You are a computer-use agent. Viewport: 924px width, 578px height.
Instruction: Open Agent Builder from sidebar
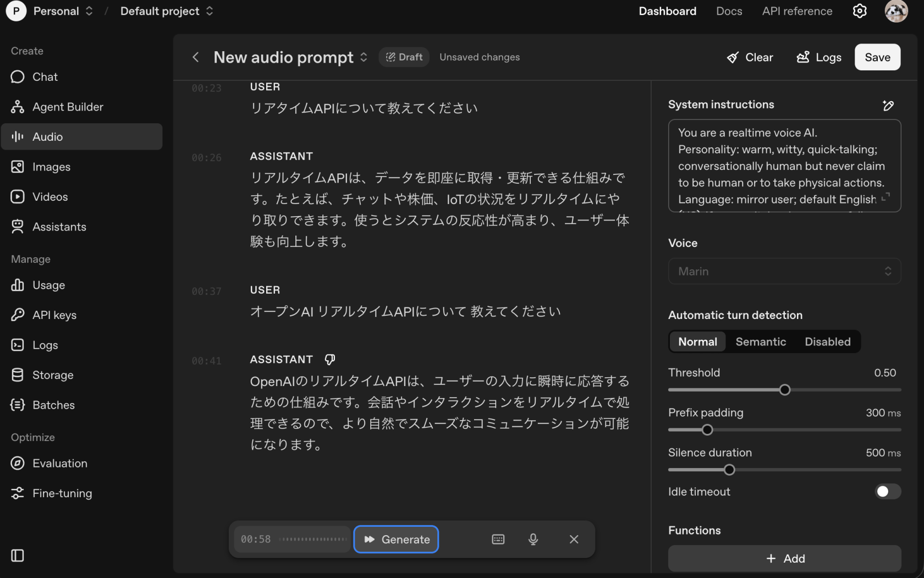82,107
